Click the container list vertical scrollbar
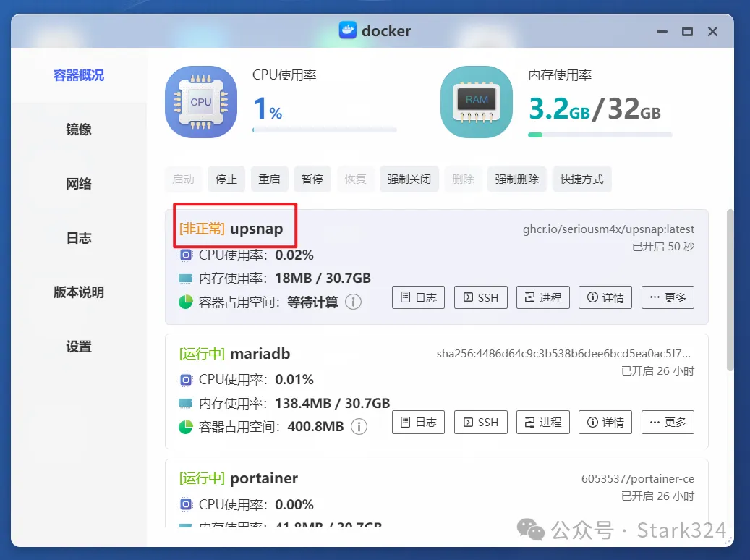750x560 pixels. (730, 289)
